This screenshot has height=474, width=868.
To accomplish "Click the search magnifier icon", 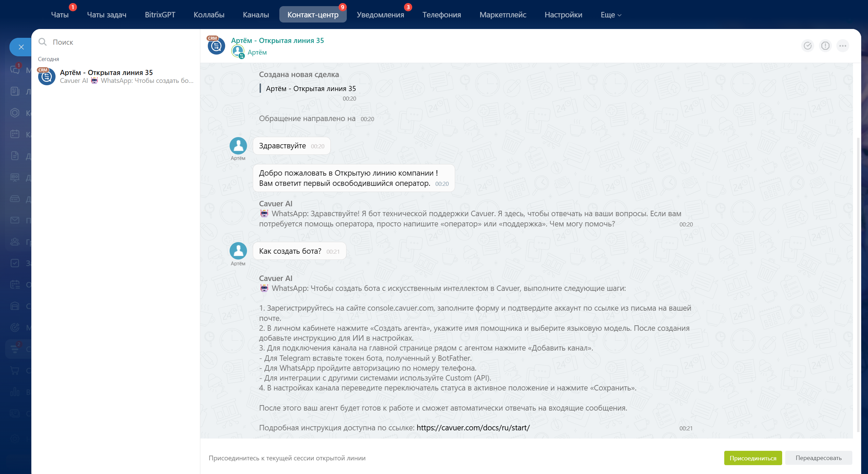I will coord(43,42).
